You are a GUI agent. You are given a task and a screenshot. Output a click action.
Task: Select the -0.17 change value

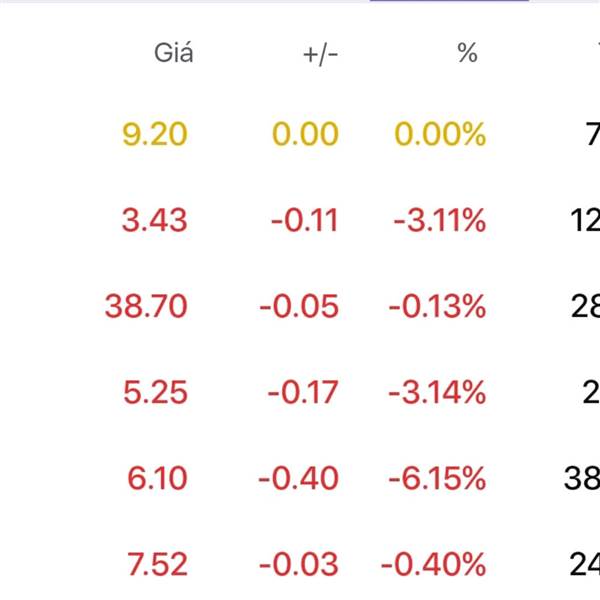pyautogui.click(x=303, y=392)
